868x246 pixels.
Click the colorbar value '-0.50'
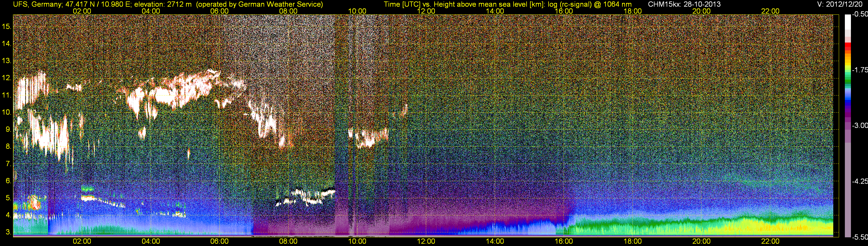coord(860,14)
